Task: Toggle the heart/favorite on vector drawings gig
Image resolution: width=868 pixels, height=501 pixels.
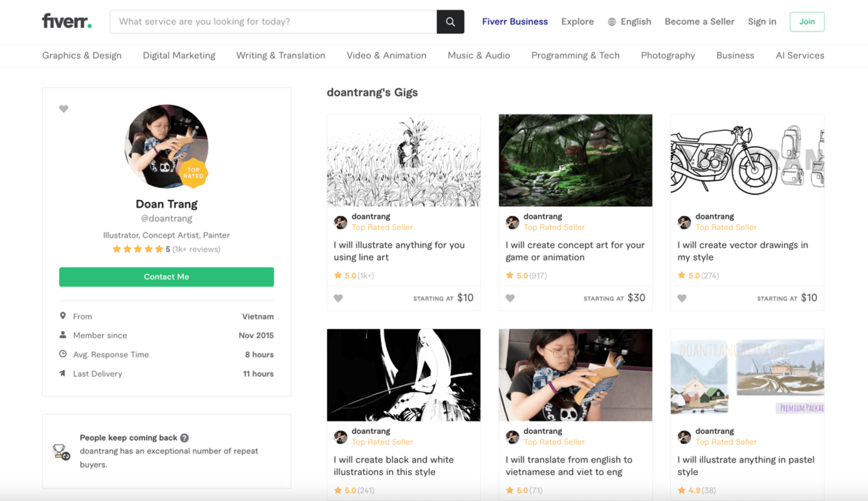Action: pos(682,298)
